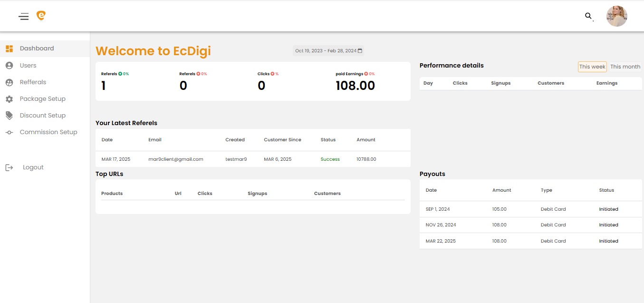Open the user profile avatar
The width and height of the screenshot is (644, 303).
coord(616,16)
